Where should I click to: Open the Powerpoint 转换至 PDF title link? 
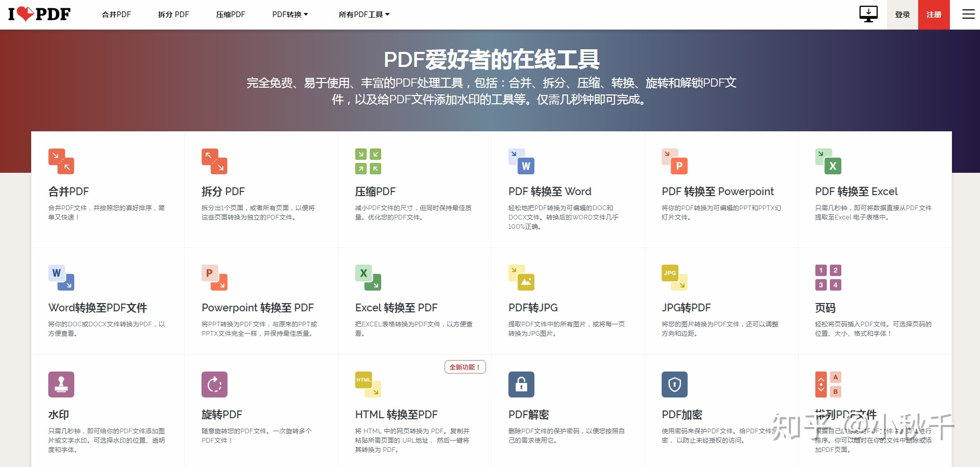[258, 308]
